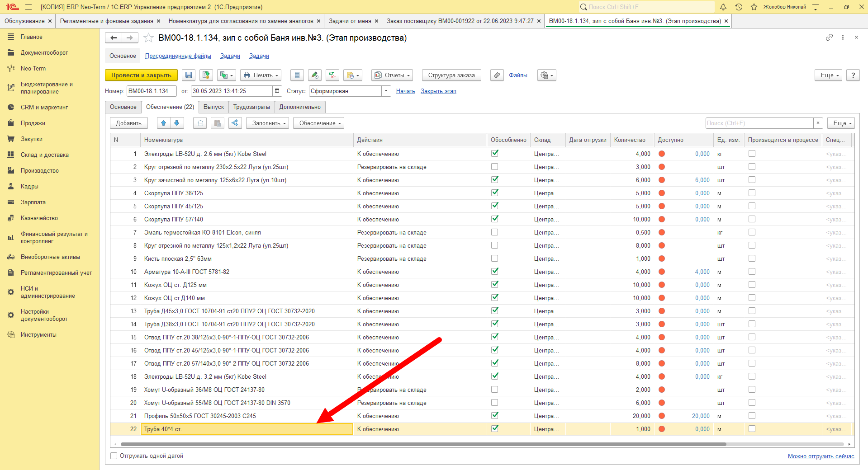Open Производство section in sidebar
Image resolution: width=868 pixels, height=470 pixels.
pos(40,170)
